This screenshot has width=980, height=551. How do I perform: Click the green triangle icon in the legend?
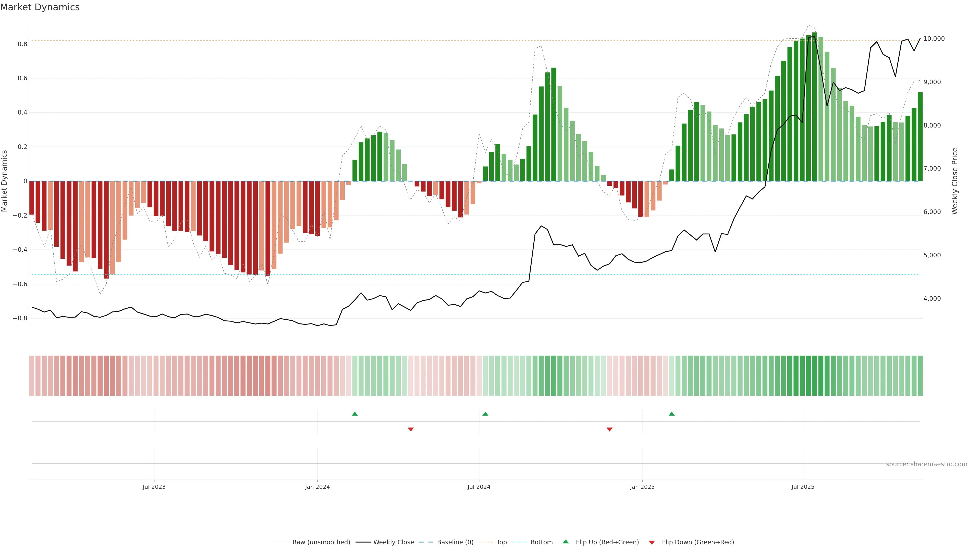point(566,542)
